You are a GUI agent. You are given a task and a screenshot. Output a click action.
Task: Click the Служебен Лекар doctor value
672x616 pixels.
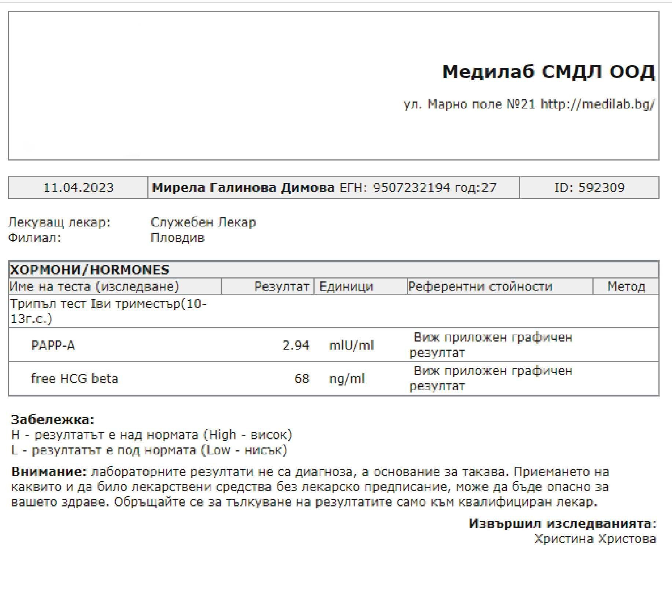(x=203, y=222)
